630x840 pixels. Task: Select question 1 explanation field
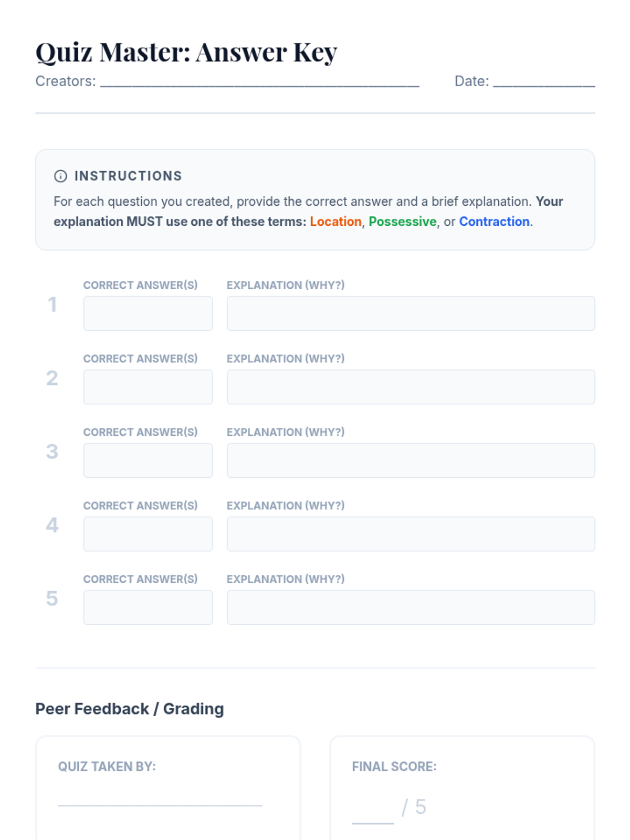(411, 313)
